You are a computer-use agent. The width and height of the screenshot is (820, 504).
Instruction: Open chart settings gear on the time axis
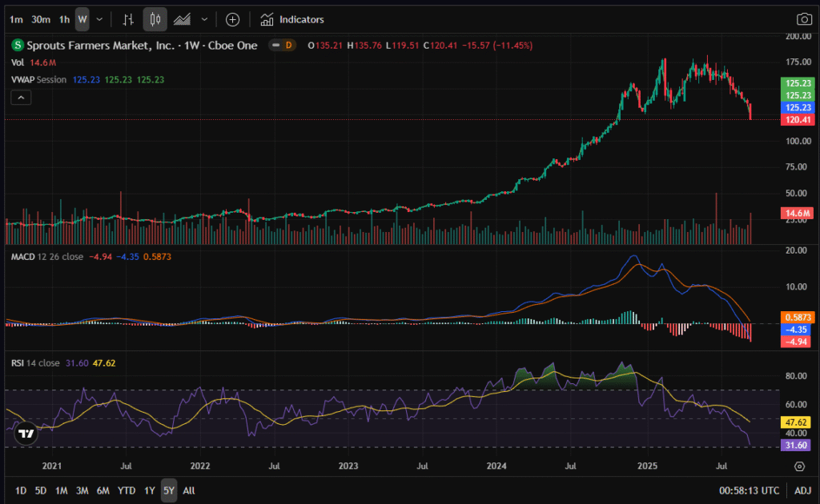[x=799, y=466]
